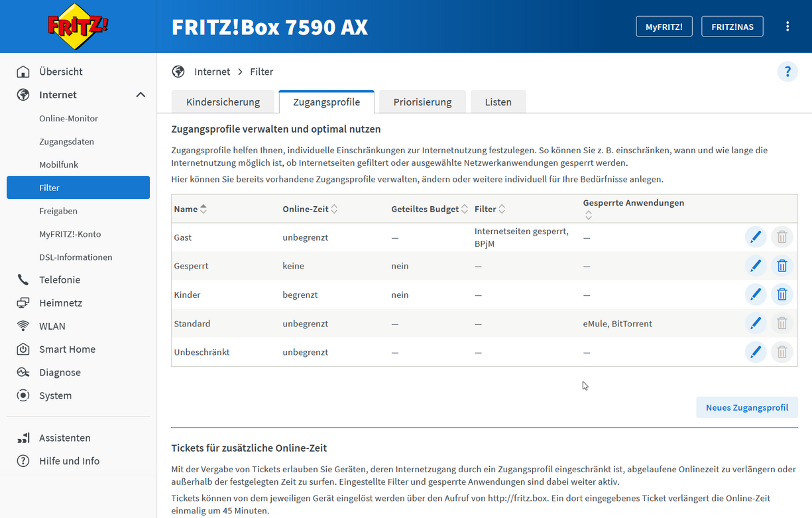Image resolution: width=812 pixels, height=518 pixels.
Task: Sort by Gesperrte Anwendungen column arrows
Action: (x=588, y=215)
